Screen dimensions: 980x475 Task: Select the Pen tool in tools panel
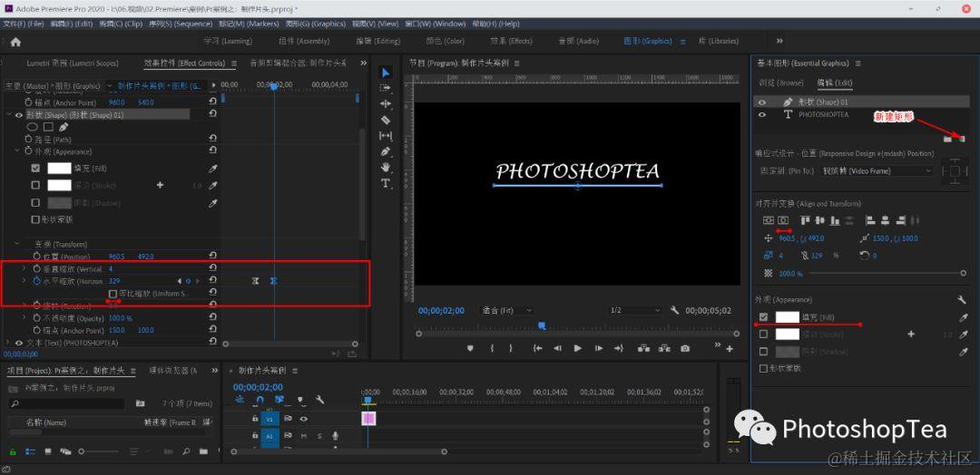[386, 151]
